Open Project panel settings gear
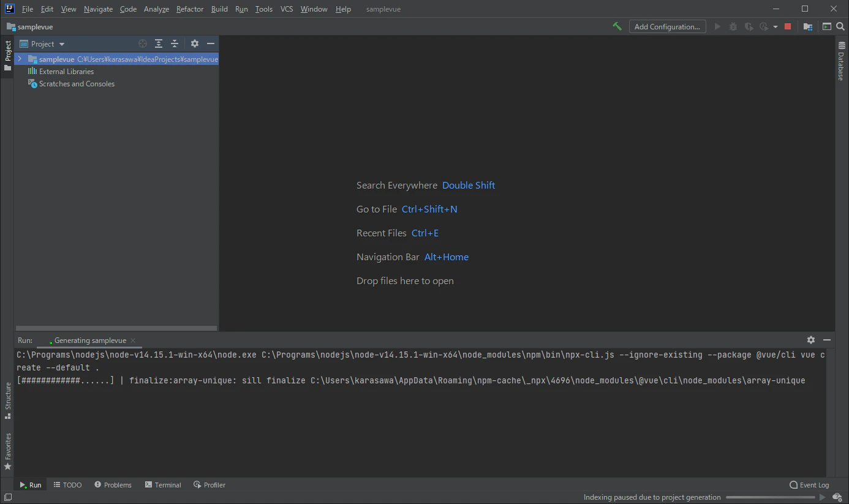The width and height of the screenshot is (849, 504). point(195,43)
